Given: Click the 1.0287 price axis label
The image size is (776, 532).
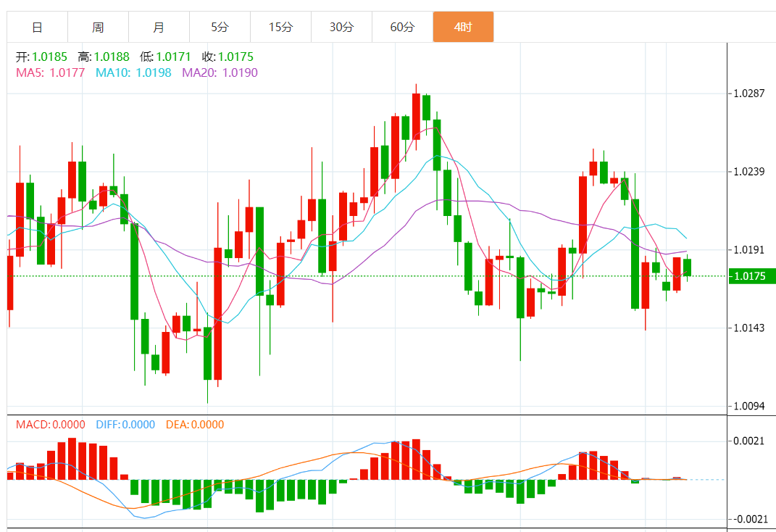Looking at the screenshot, I should pyautogui.click(x=749, y=93).
